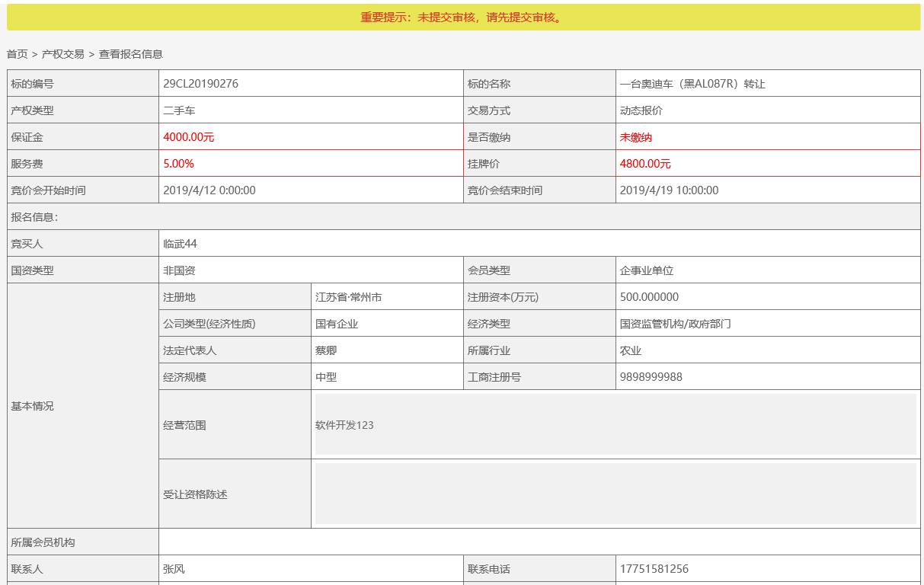The height and width of the screenshot is (585, 924).
Task: Click the 报名信息 section header row
Action: [x=463, y=217]
